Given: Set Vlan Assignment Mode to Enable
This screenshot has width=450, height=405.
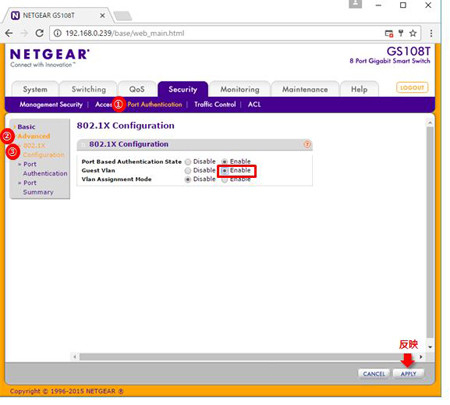Looking at the screenshot, I should [x=225, y=180].
